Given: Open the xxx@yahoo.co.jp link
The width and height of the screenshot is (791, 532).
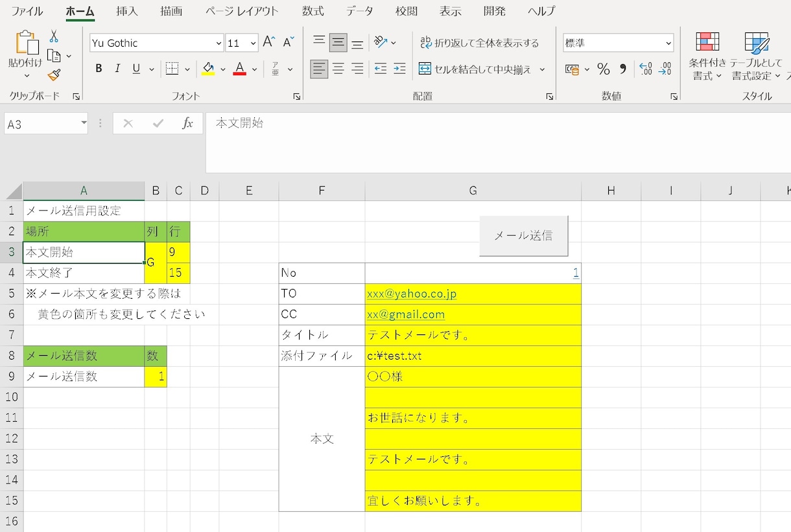Looking at the screenshot, I should click(x=412, y=294).
